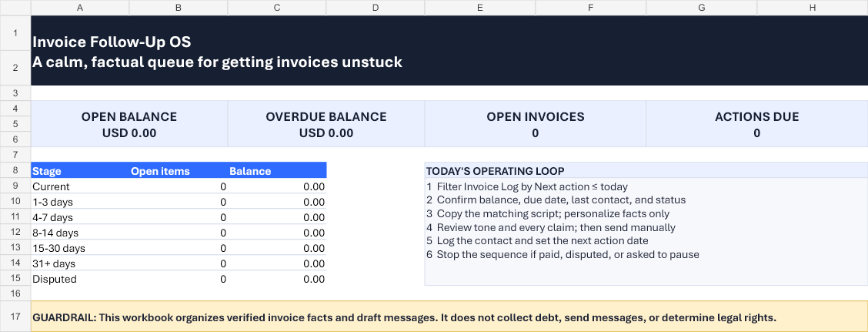The image size is (868, 332).
Task: Select column E header
Action: [x=480, y=8]
